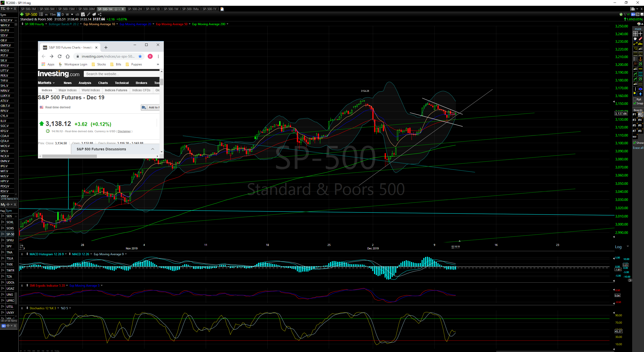Enable the Rpt checkbox

[635, 99]
